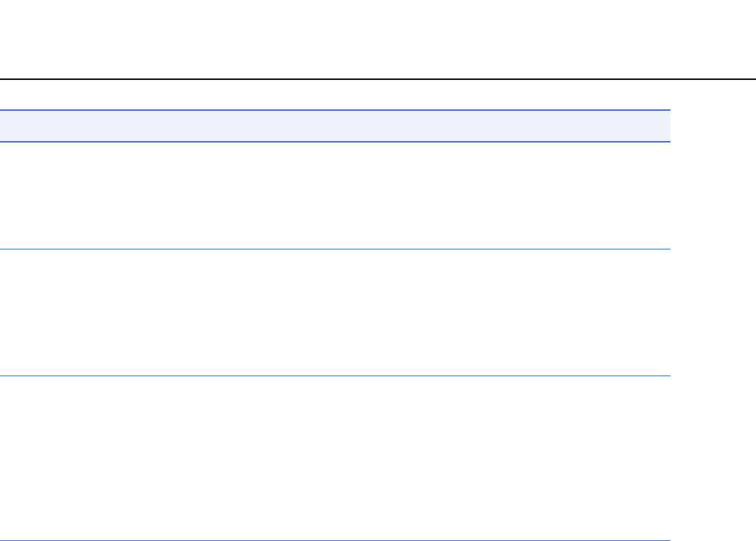Click the shaded table header row

click(334, 126)
